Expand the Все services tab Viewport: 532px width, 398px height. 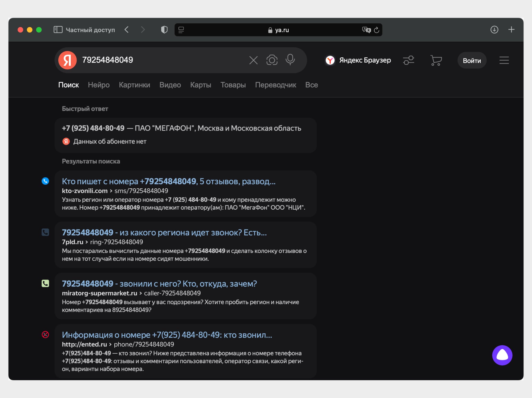click(311, 85)
